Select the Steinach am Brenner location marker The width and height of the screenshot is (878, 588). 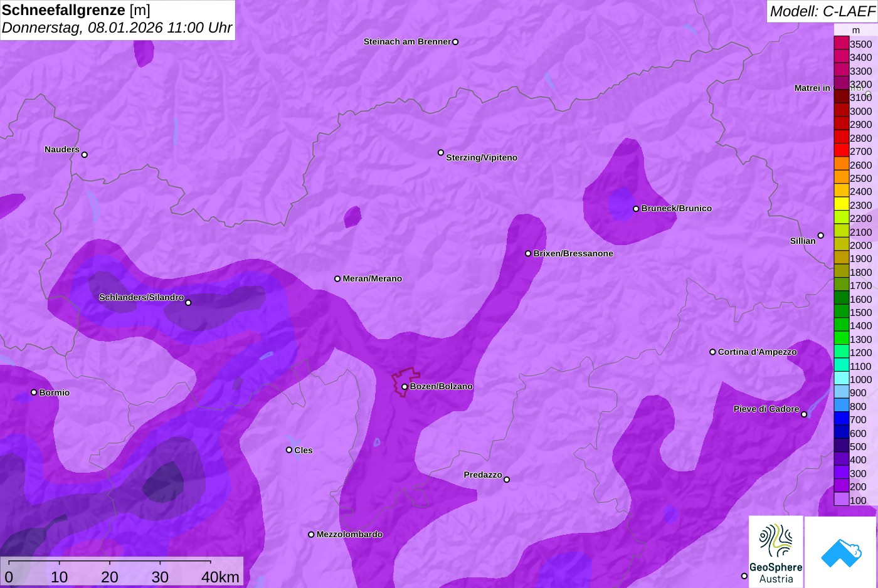click(455, 42)
